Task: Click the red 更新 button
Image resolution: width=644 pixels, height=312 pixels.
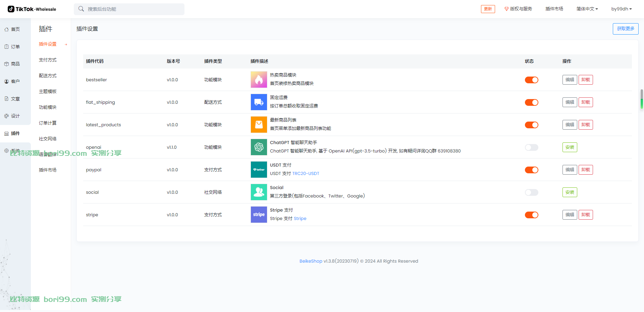Action: pos(488,9)
